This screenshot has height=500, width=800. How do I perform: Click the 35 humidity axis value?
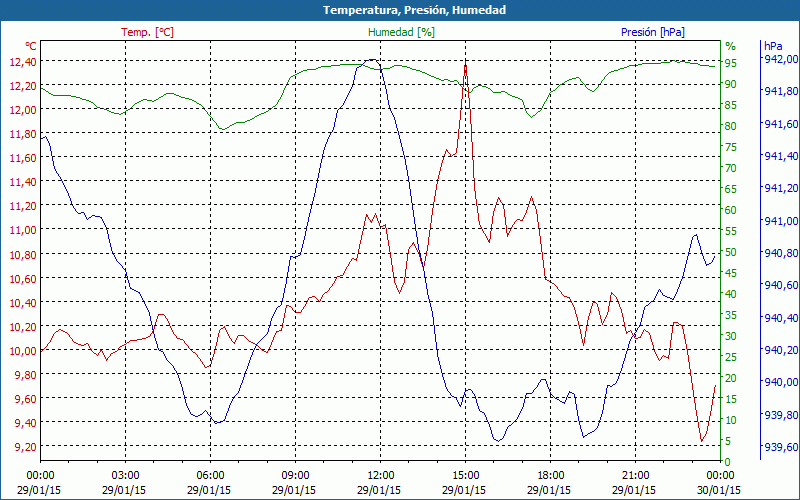tap(731, 315)
